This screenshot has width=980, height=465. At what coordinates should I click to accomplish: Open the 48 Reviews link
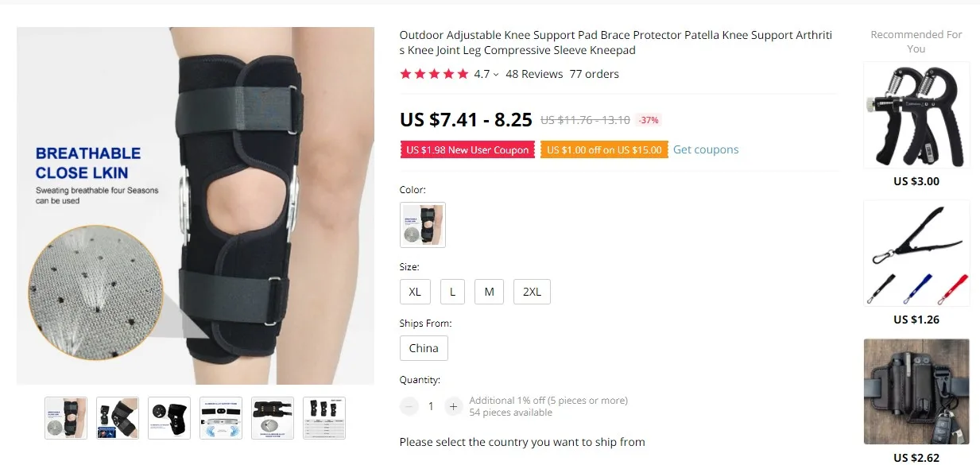[x=534, y=74]
